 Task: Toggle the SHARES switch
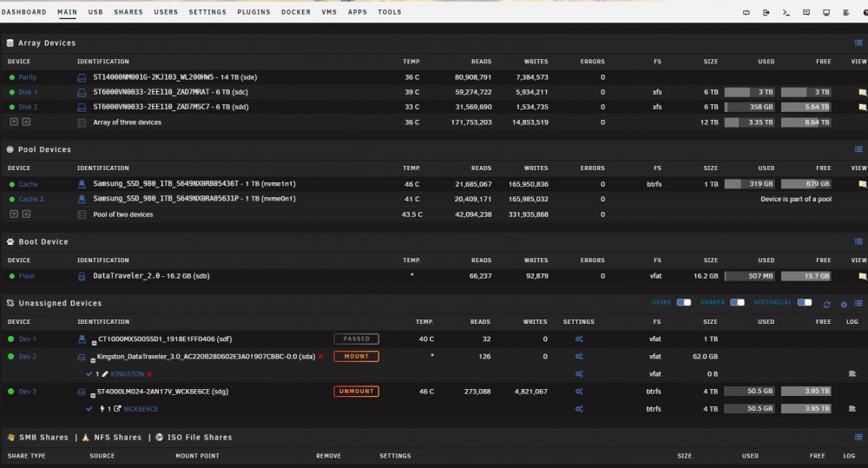point(737,302)
